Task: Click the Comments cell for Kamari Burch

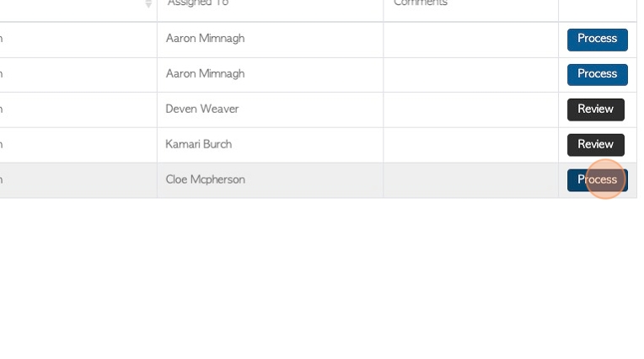Action: coord(470,145)
